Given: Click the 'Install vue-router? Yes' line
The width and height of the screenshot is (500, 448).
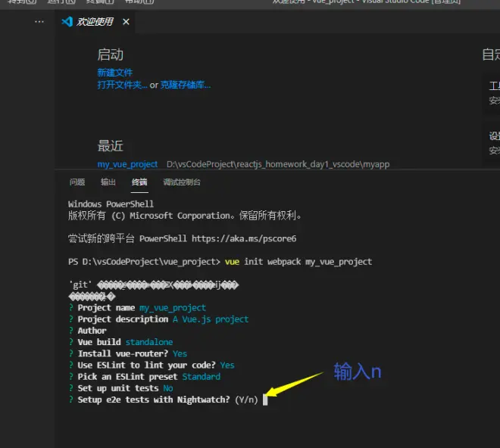Looking at the screenshot, I should (x=128, y=353).
